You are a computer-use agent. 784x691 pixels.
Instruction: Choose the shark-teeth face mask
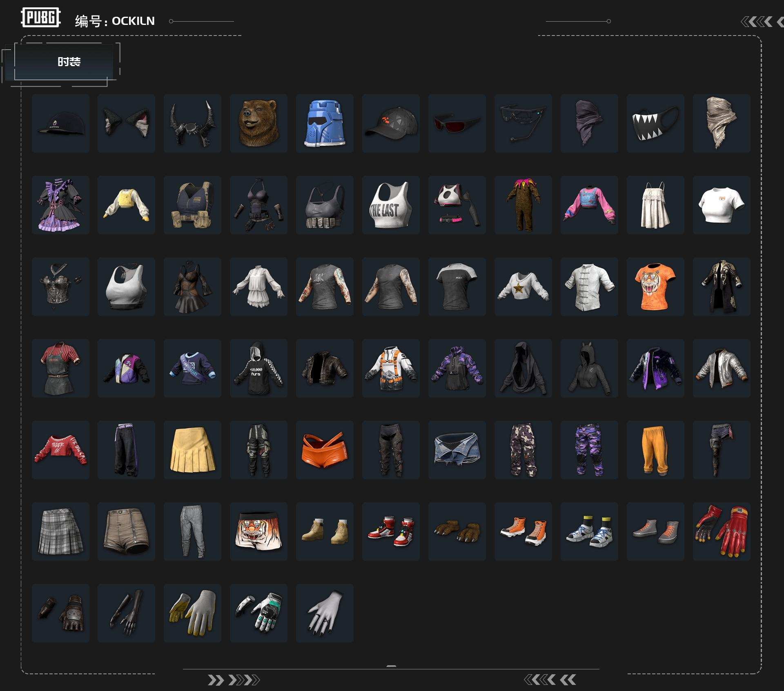(x=655, y=123)
